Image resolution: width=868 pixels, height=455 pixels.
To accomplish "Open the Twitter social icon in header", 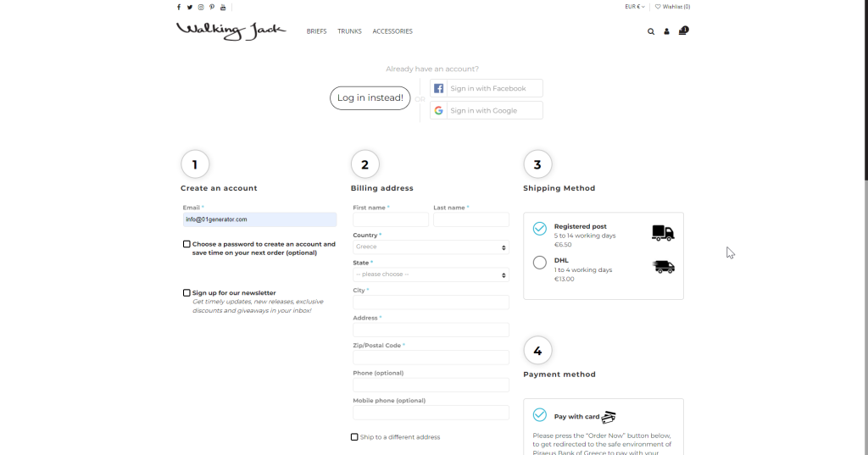I will pos(190,7).
